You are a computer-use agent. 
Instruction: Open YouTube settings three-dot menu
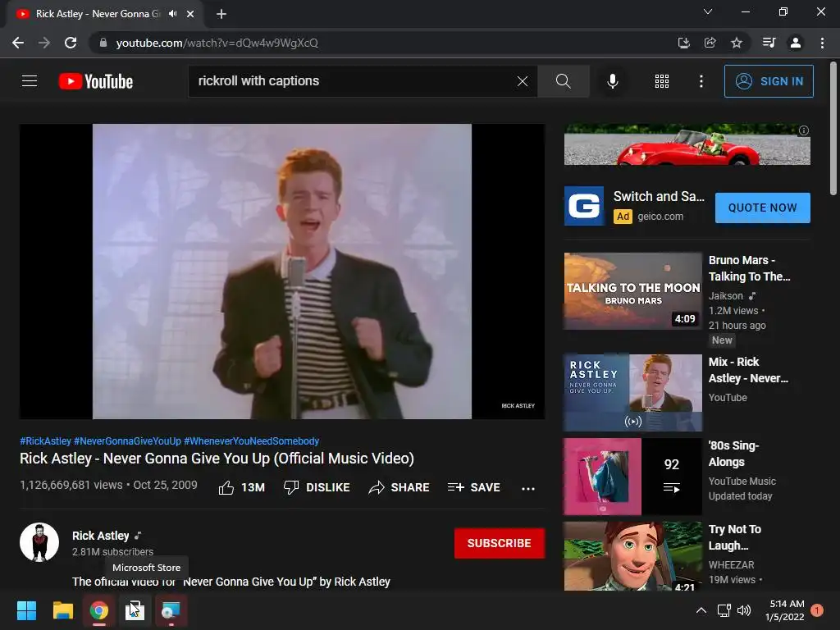click(701, 81)
